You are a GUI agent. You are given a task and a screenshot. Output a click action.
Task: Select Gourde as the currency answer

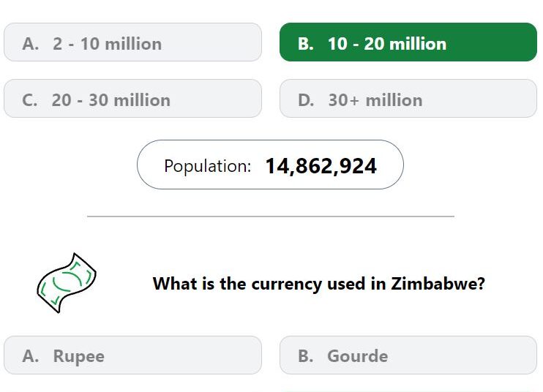[408, 355]
